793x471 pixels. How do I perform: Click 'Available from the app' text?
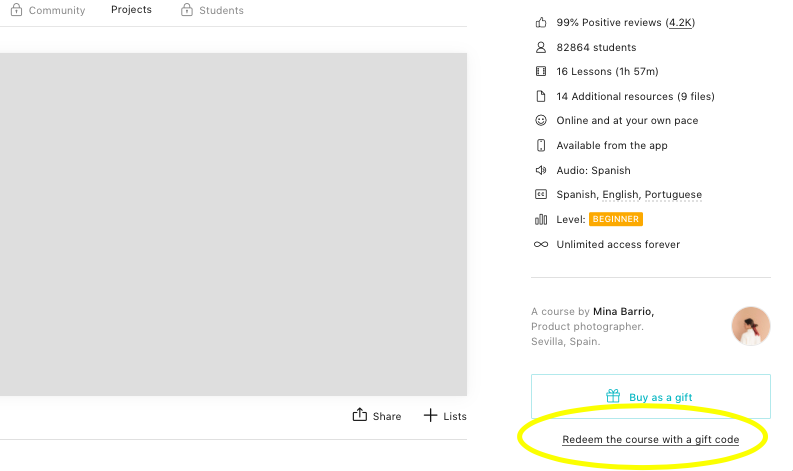click(612, 145)
